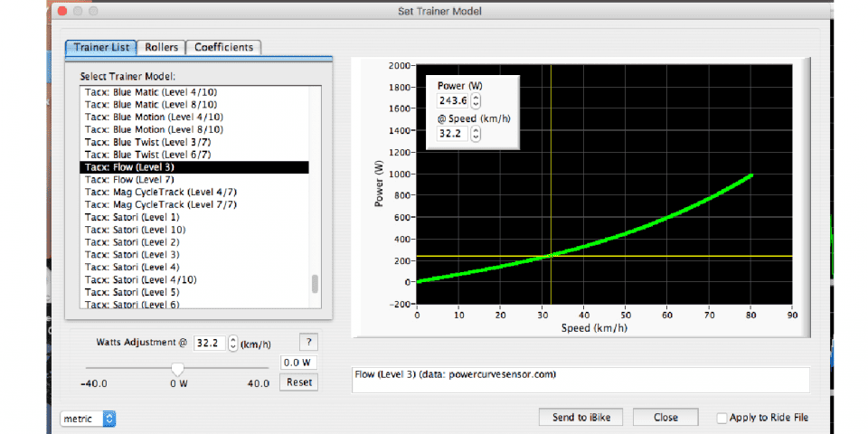This screenshot has width=868, height=434.
Task: Click the question mark help button
Action: (309, 343)
